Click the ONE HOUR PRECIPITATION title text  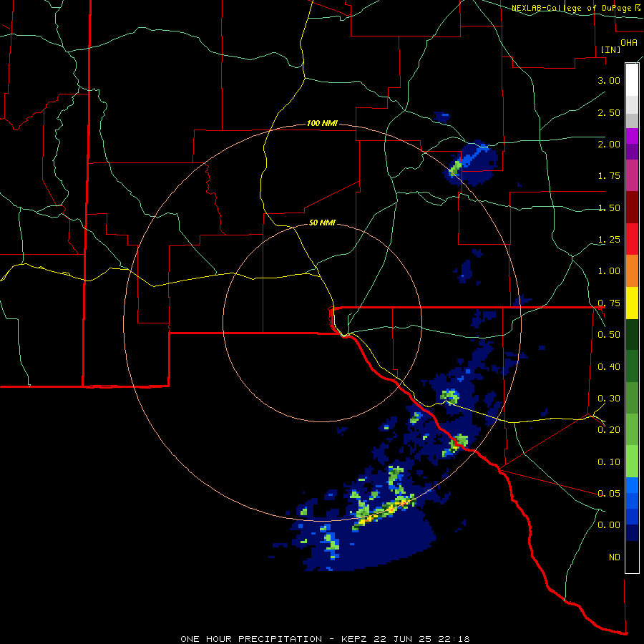pyautogui.click(x=251, y=639)
